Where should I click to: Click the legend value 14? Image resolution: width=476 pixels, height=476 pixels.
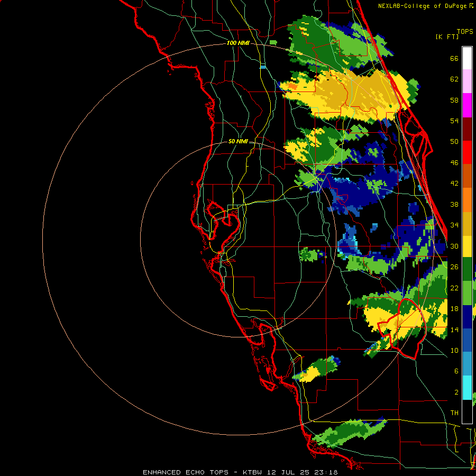pos(454,329)
